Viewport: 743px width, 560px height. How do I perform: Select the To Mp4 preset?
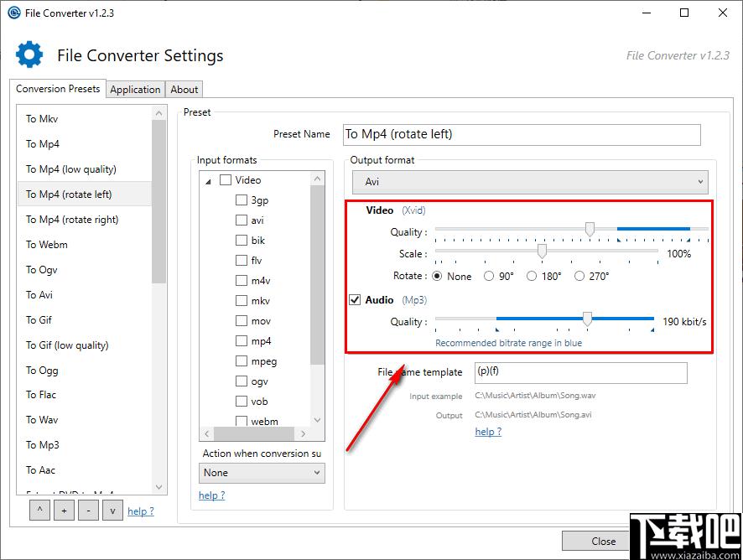coord(85,144)
